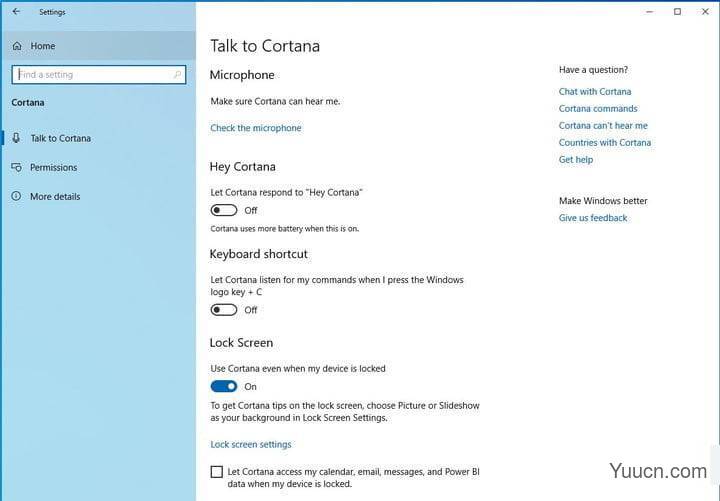Click the 'Make Windows better' text
This screenshot has height=501, width=720.
[x=603, y=201]
